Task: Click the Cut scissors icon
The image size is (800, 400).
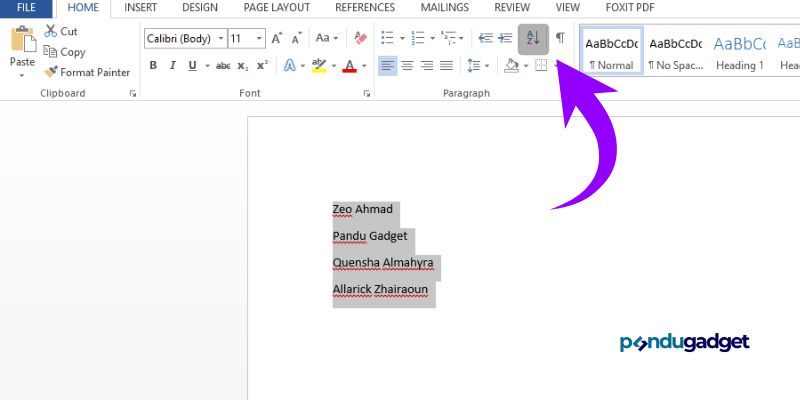Action: 60,31
